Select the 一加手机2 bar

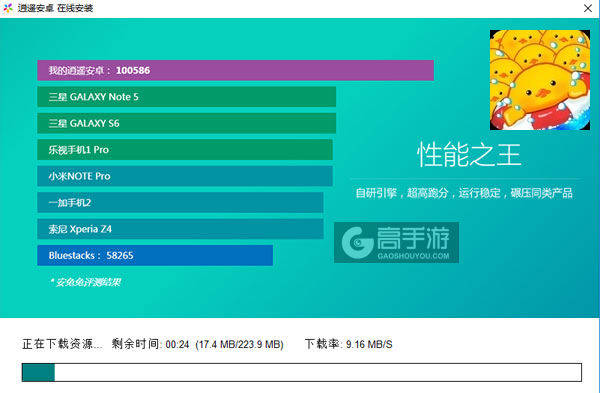(x=180, y=202)
